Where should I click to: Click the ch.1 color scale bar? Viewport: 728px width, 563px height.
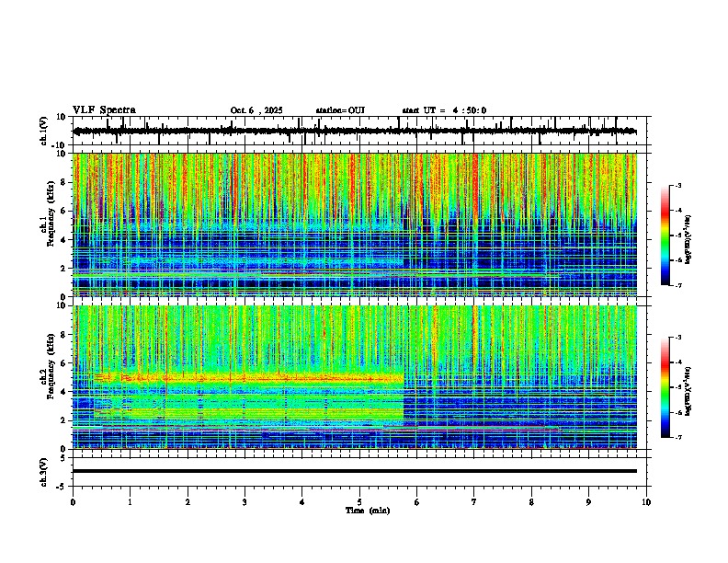click(665, 236)
